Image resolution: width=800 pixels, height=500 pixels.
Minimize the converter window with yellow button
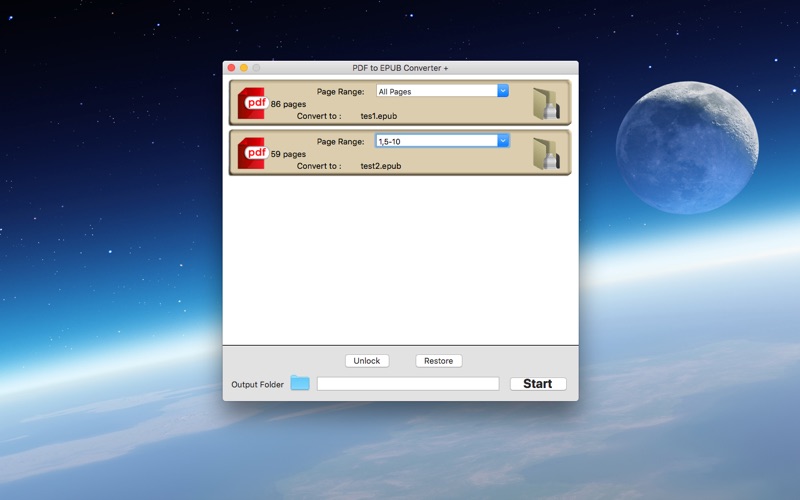(x=244, y=68)
